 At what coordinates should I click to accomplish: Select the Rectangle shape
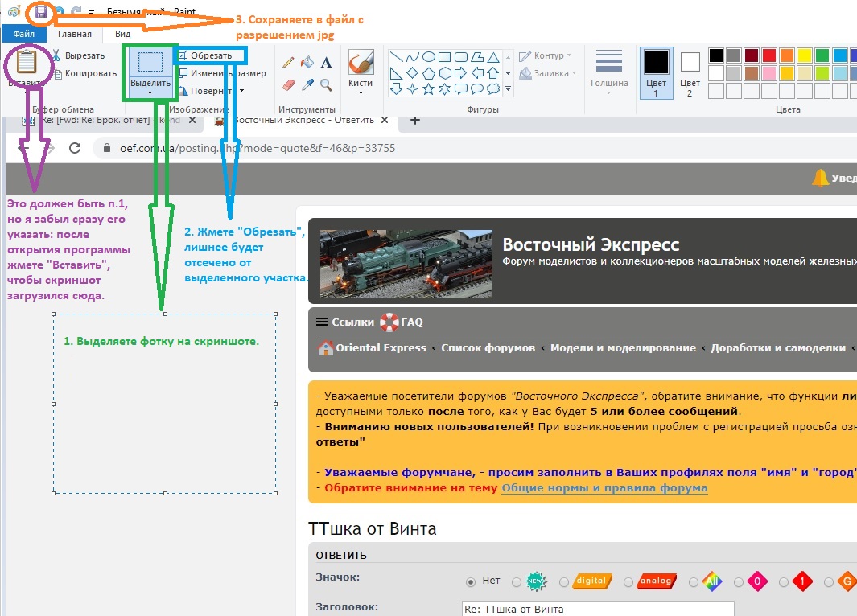coord(445,57)
